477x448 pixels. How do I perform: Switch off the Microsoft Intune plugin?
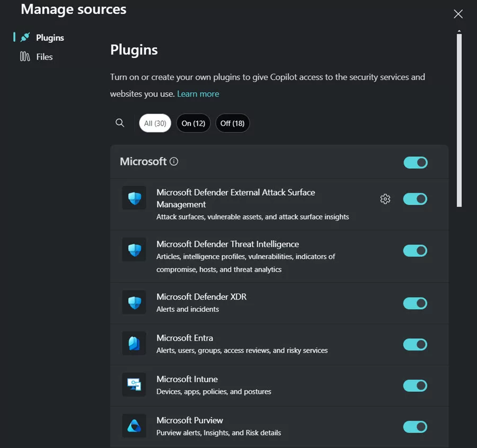[415, 386]
